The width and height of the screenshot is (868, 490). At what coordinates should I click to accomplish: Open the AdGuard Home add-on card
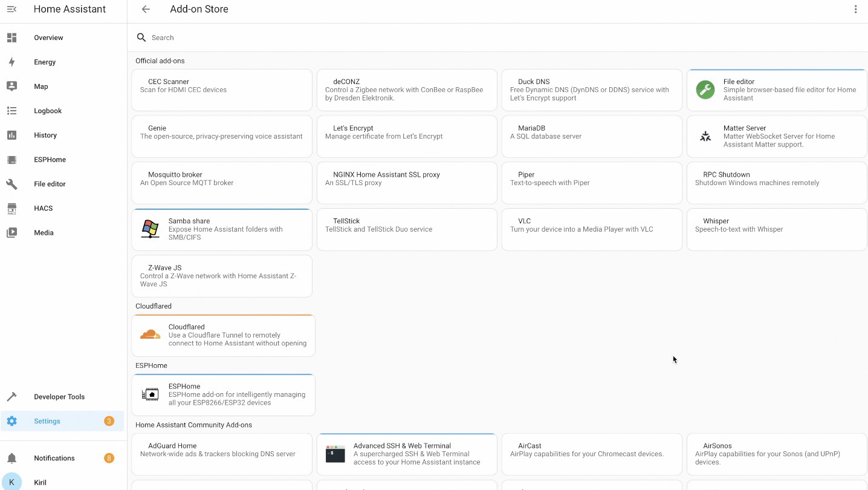click(x=222, y=454)
